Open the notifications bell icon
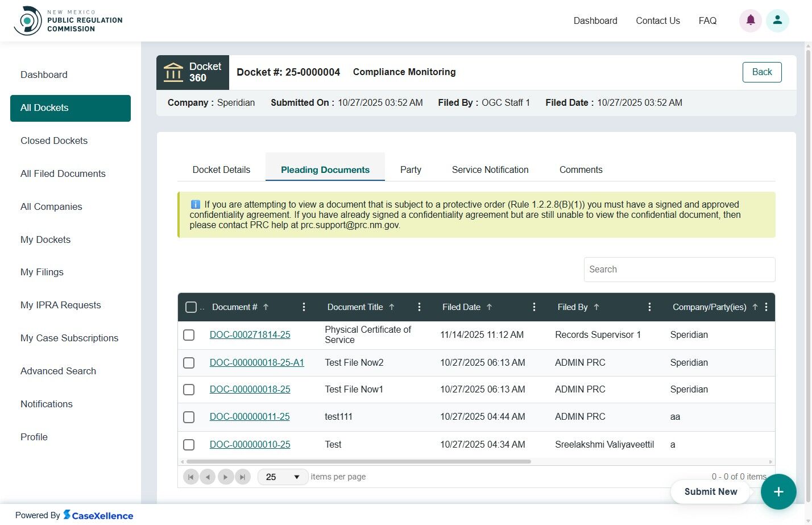Screen dimensions: 812x525 [x=751, y=20]
